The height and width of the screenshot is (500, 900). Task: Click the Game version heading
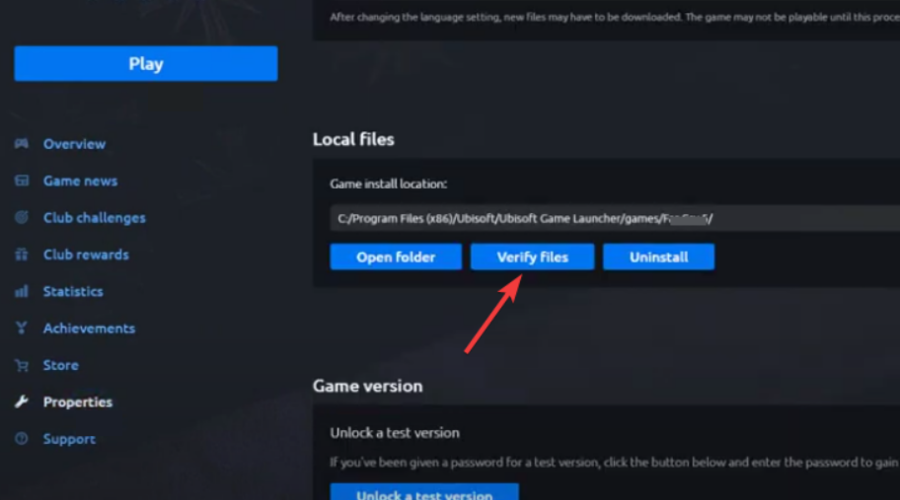tap(367, 386)
